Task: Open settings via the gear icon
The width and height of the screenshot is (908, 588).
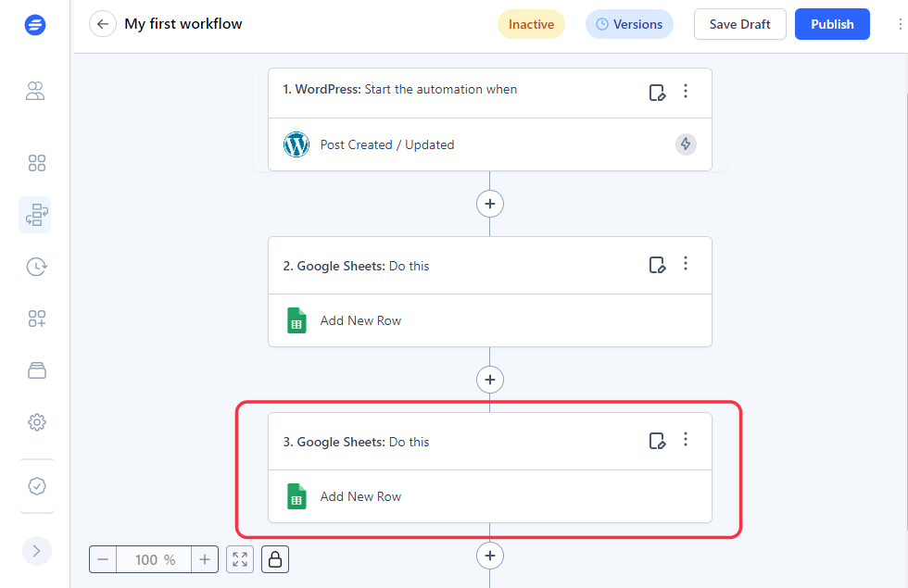Action: [37, 422]
